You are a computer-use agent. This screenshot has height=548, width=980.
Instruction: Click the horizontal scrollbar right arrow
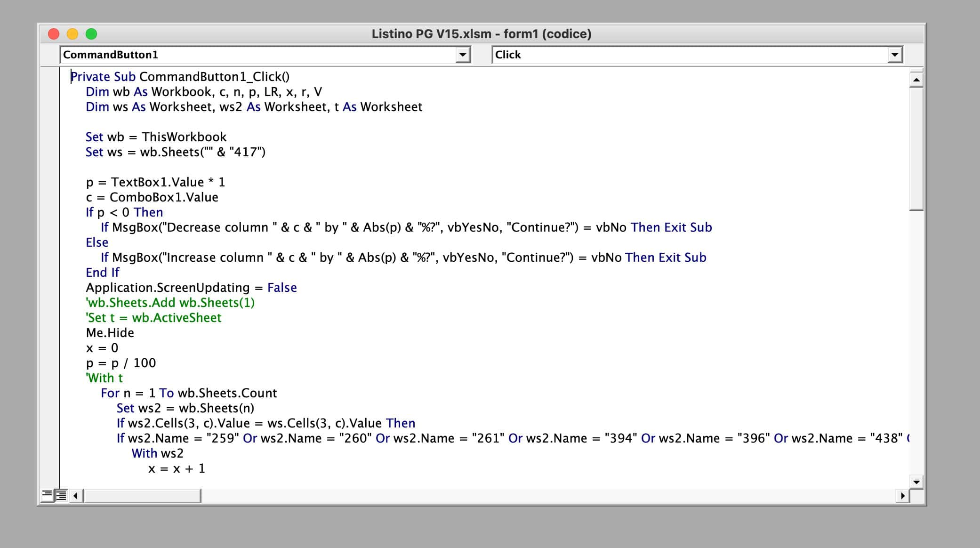click(x=902, y=496)
